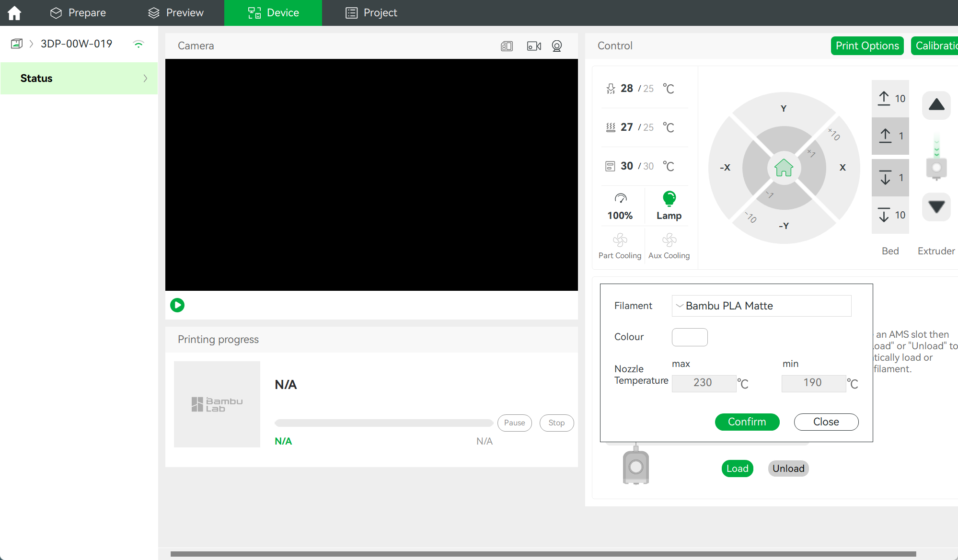Image resolution: width=958 pixels, height=560 pixels.
Task: Unload the filament
Action: click(788, 469)
